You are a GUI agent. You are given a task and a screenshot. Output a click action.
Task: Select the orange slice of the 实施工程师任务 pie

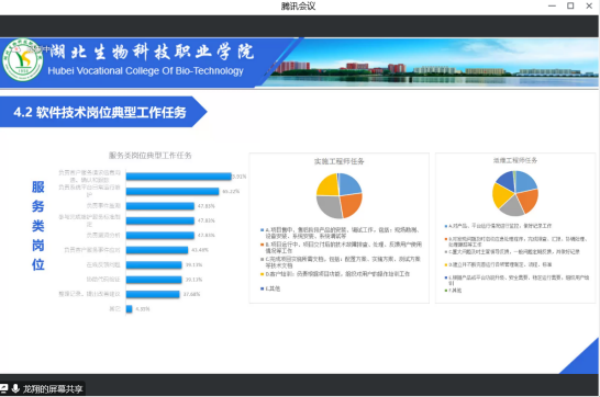351,205
